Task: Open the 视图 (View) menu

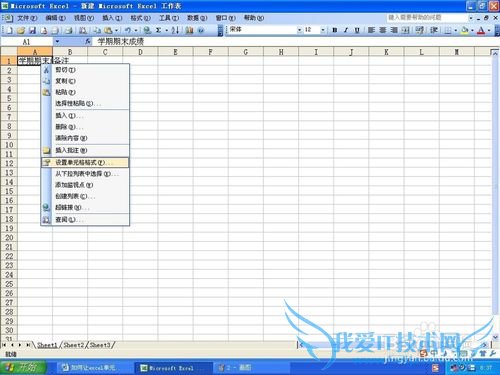Action: click(x=84, y=18)
